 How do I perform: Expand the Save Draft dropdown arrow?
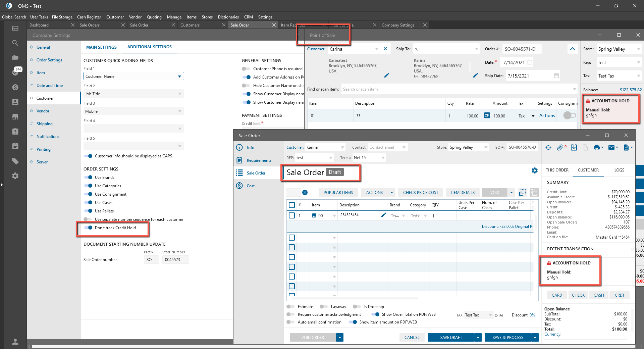(478, 338)
